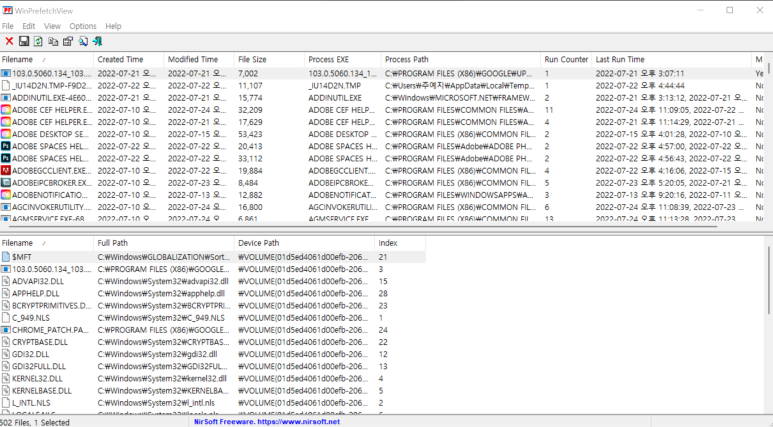Image resolution: width=773 pixels, height=427 pixels.
Task: Select KERNELBASE.DLL row in lower pane
Action: click(212, 391)
